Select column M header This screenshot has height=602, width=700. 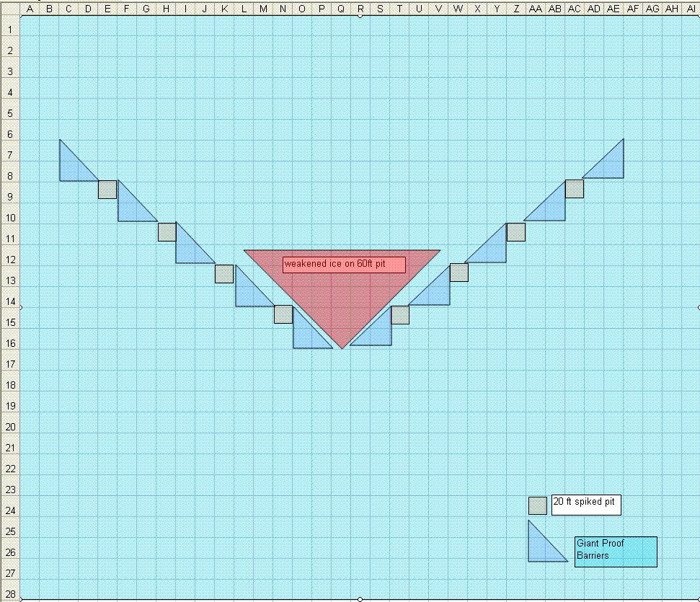click(x=263, y=9)
